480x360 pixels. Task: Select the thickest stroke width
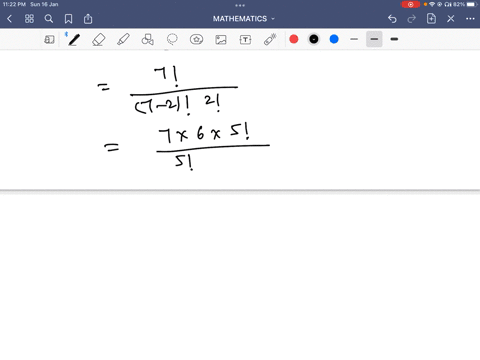(394, 39)
